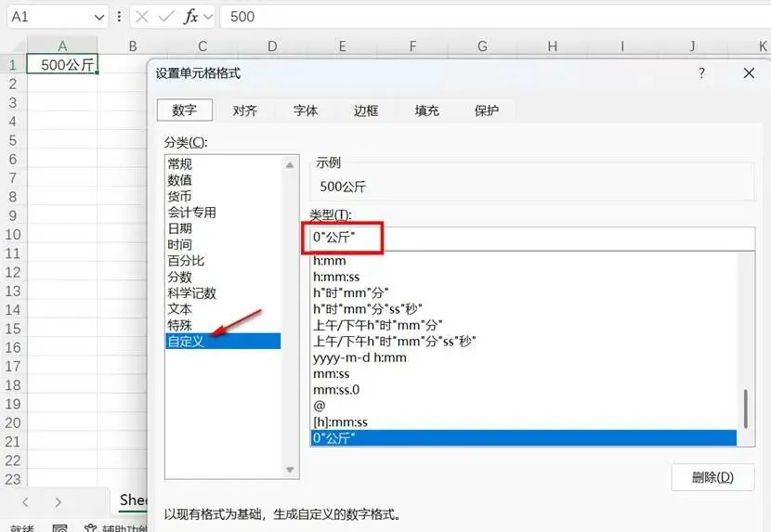Image resolution: width=771 pixels, height=532 pixels.
Task: Open the formula bar options dots
Action: click(119, 17)
